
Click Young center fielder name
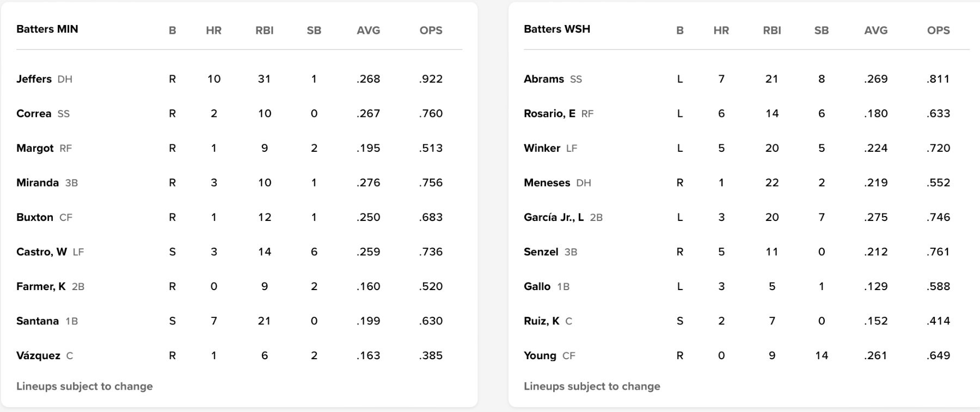pyautogui.click(x=540, y=355)
